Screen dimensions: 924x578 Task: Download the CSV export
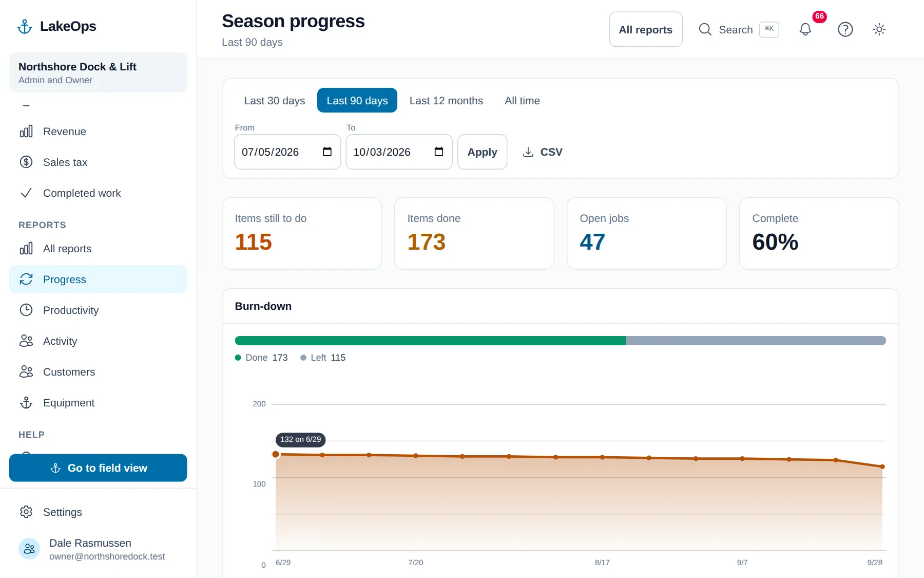point(543,152)
